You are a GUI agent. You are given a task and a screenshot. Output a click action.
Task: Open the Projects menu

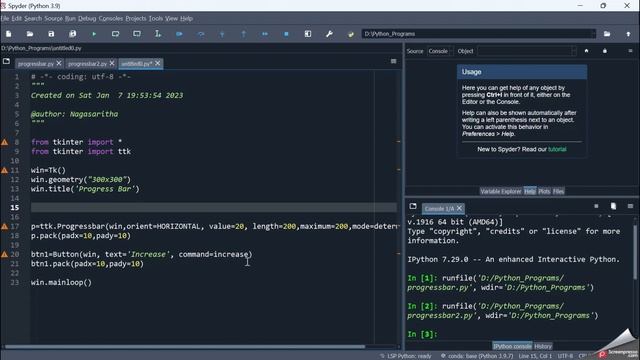(x=136, y=18)
